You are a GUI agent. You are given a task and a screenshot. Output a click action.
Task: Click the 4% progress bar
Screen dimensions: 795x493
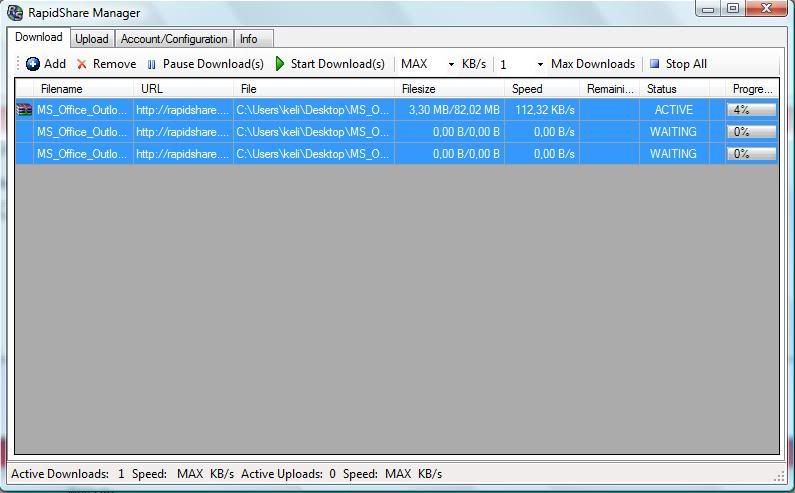(x=751, y=110)
